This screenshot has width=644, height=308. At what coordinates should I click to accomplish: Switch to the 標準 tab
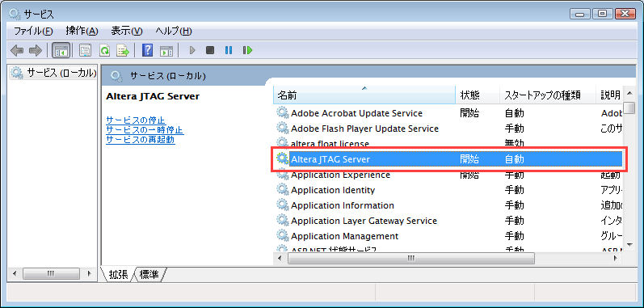[149, 275]
